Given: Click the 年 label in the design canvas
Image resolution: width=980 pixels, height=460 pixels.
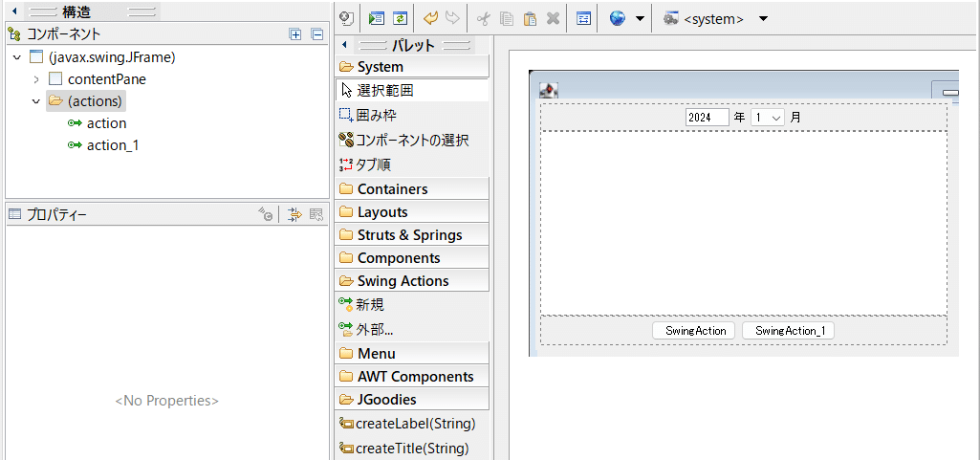Looking at the screenshot, I should pyautogui.click(x=739, y=117).
